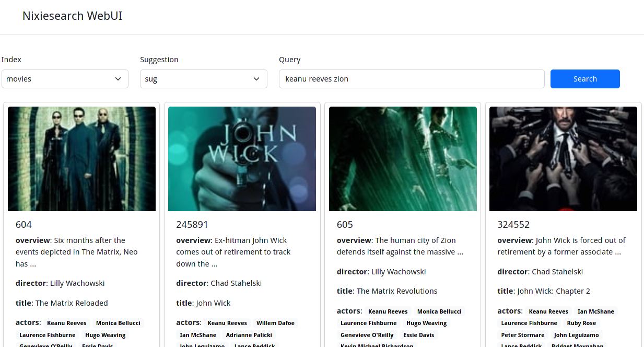Open the John Wick: Chapter 2 poster thumbnail
Screen dimensions: 644x347
[563, 159]
